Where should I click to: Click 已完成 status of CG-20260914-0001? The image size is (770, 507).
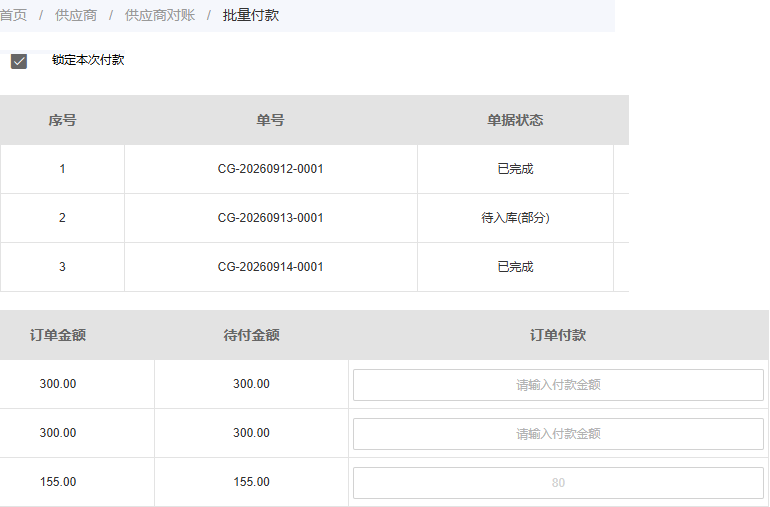pos(515,267)
